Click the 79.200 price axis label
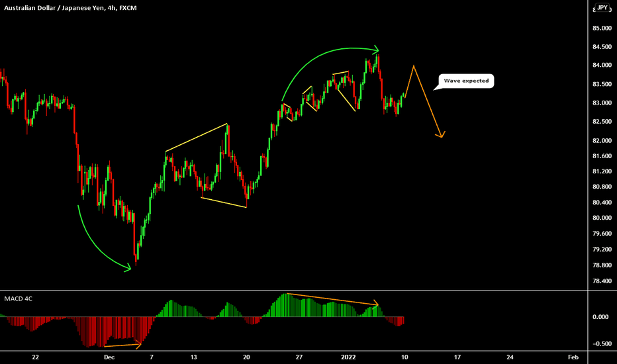The image size is (617, 364). [602, 250]
